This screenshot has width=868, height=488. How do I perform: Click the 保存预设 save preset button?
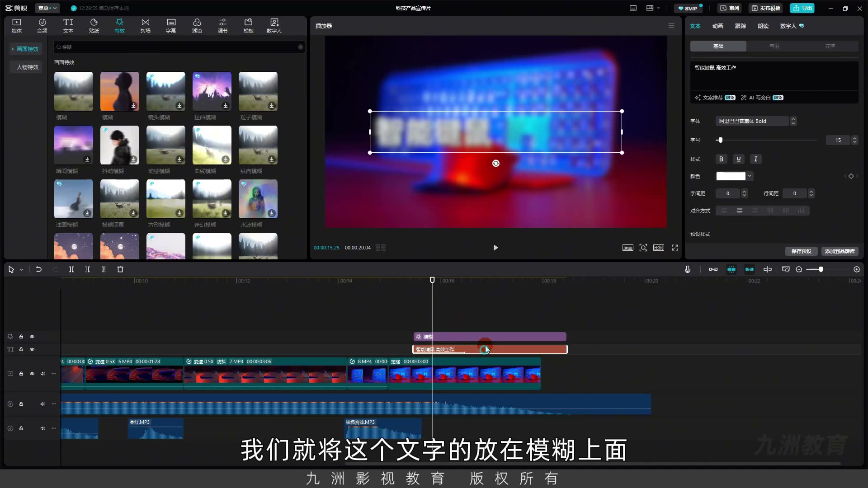pos(801,251)
